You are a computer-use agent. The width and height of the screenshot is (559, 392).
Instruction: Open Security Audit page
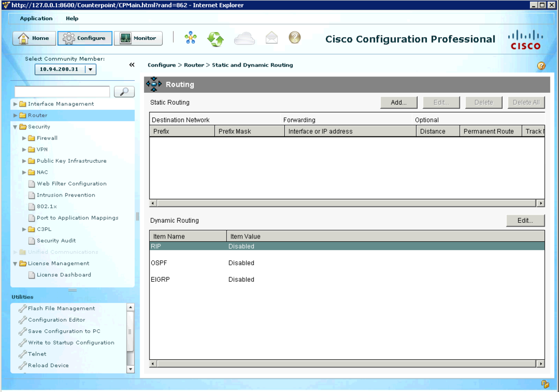click(x=56, y=241)
